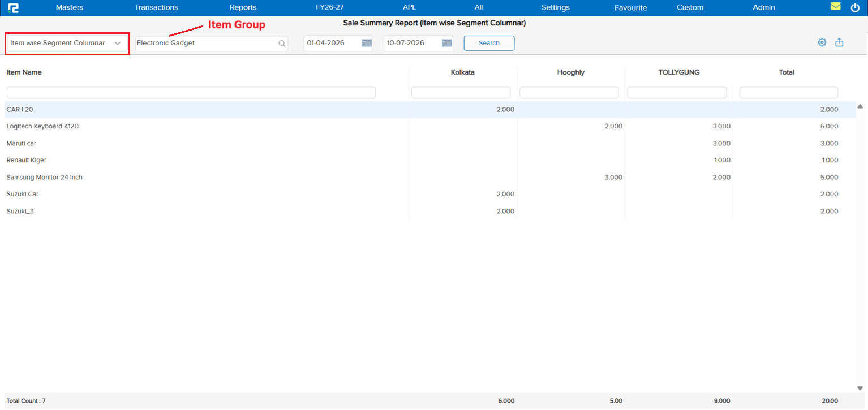Open the Transactions menu
The image size is (868, 410).
[x=156, y=7]
